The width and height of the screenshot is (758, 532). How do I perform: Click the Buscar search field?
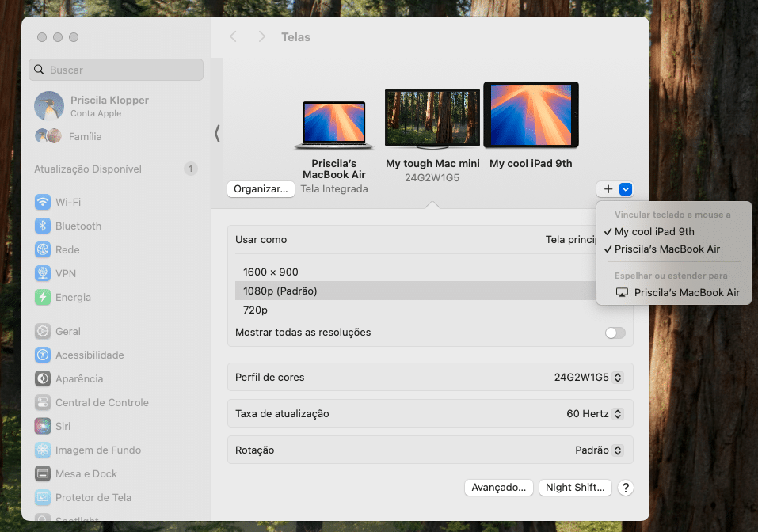point(116,70)
